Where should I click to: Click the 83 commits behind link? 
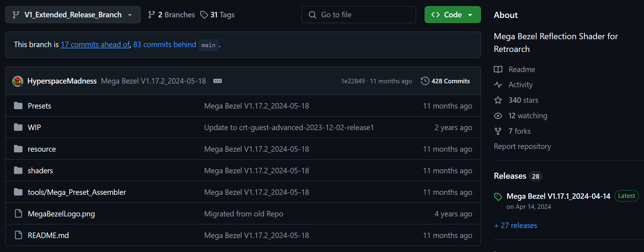pos(164,44)
